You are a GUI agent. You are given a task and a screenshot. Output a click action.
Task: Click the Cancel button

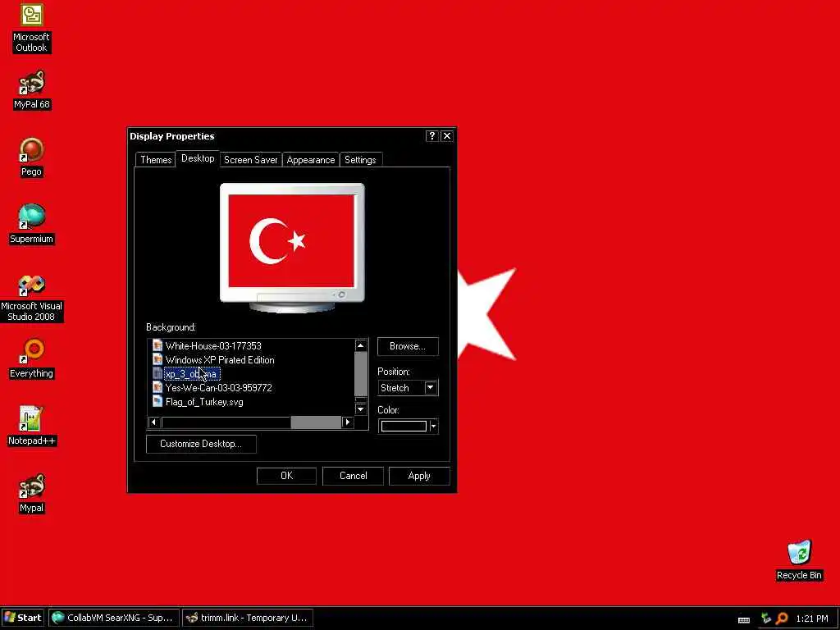(x=353, y=476)
